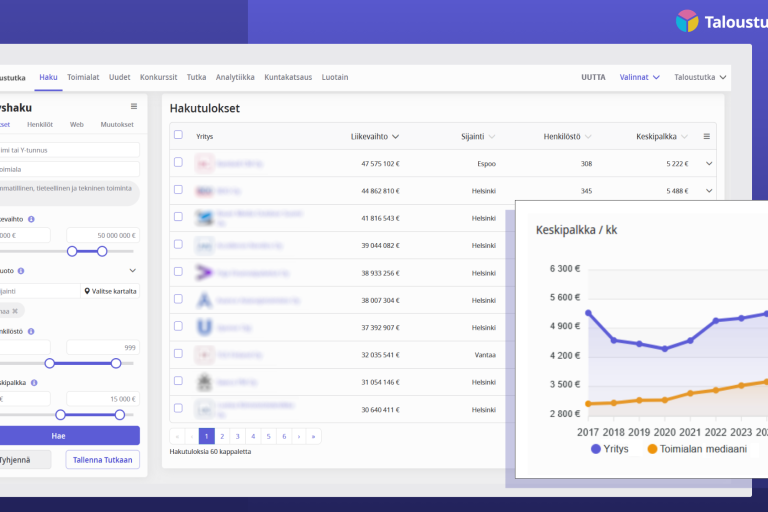This screenshot has height=512, width=768.
Task: Sort results by Liikevaihto column
Action: [375, 136]
